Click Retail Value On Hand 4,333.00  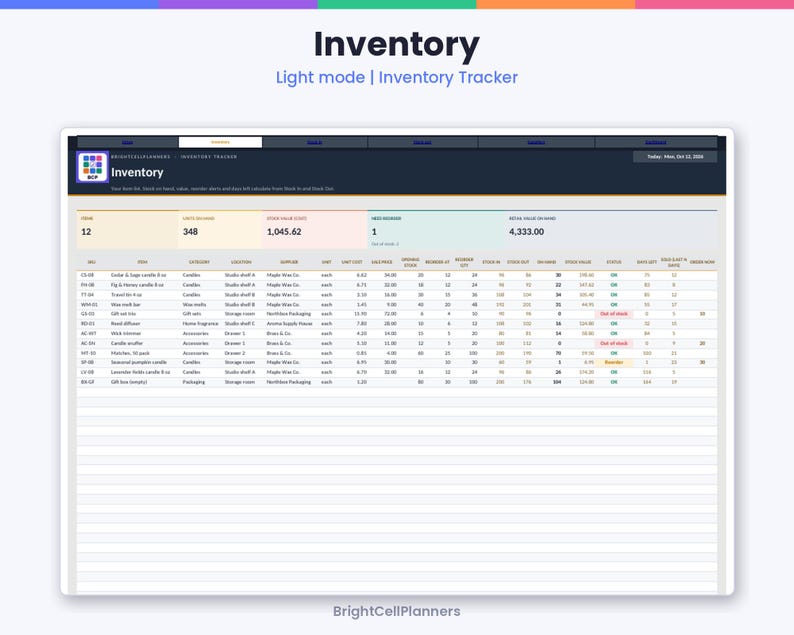click(x=527, y=232)
